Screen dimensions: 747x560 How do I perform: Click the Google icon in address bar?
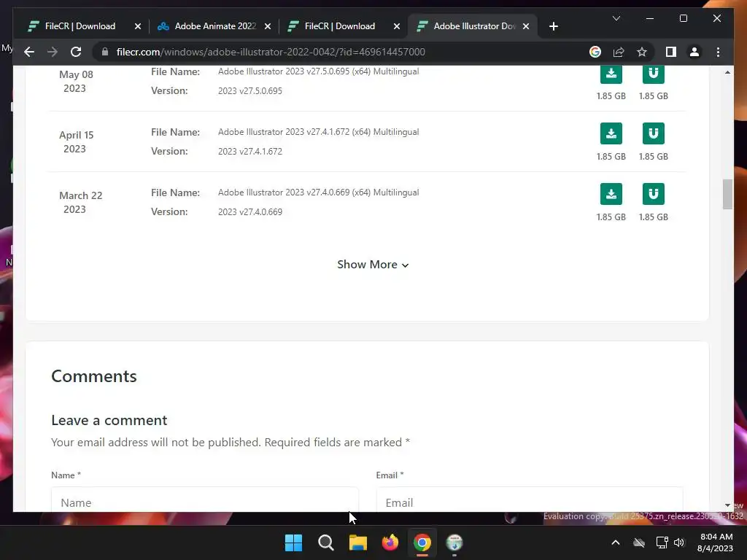595,52
